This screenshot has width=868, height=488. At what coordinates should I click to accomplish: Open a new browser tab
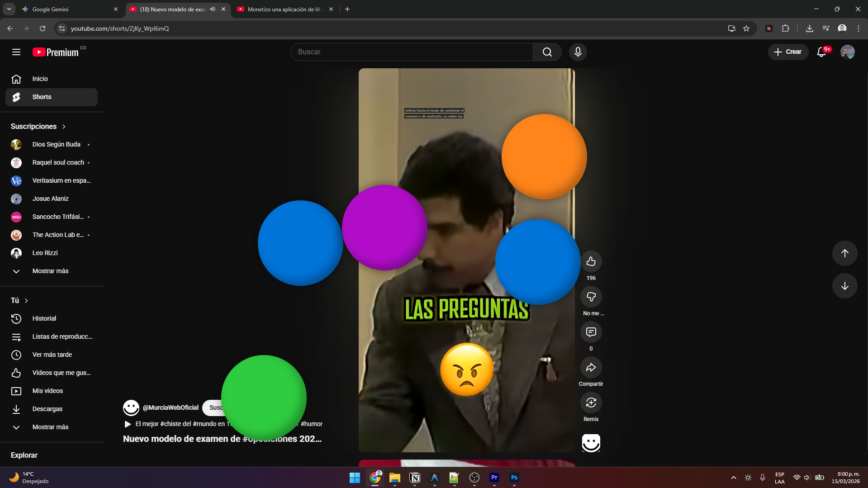click(x=347, y=9)
